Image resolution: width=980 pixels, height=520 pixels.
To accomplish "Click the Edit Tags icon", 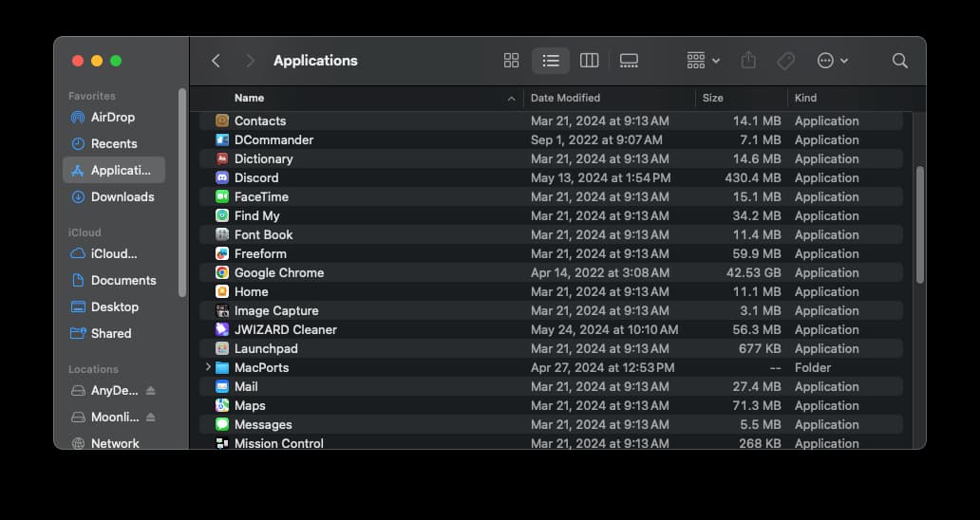I will [785, 61].
